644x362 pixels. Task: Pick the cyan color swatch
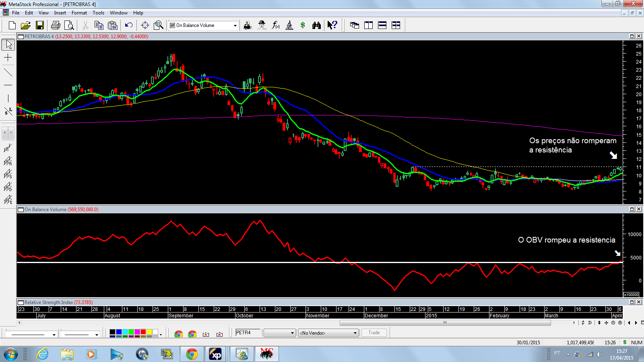pos(125,332)
